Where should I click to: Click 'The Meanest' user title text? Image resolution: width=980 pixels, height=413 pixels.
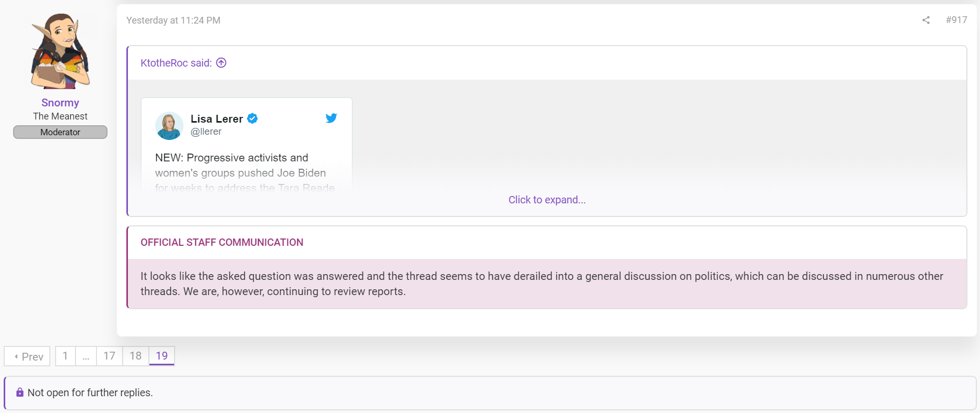(x=60, y=116)
